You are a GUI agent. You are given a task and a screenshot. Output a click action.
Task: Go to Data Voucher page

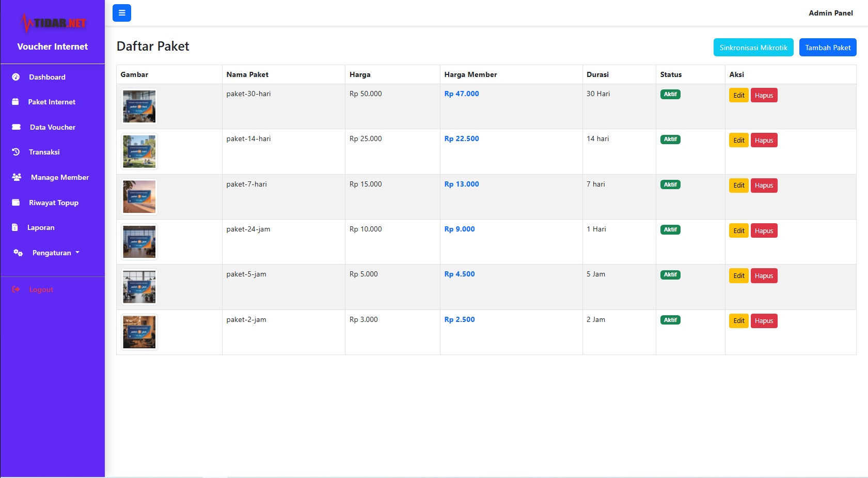[x=53, y=127]
